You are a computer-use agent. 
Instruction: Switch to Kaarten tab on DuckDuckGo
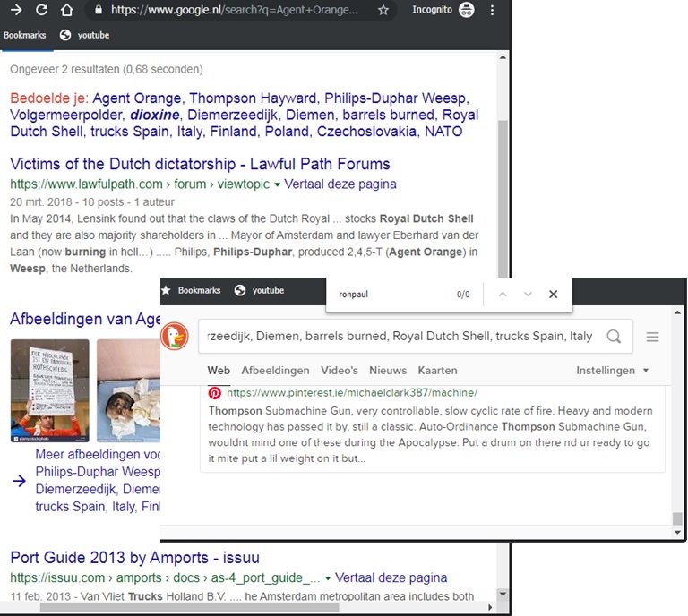[437, 371]
